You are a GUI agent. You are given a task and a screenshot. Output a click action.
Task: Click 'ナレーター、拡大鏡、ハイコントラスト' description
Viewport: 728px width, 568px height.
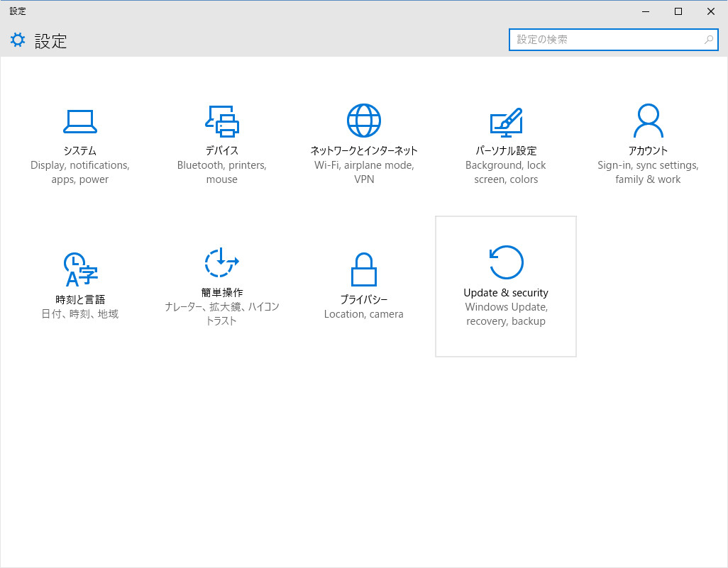coord(222,313)
